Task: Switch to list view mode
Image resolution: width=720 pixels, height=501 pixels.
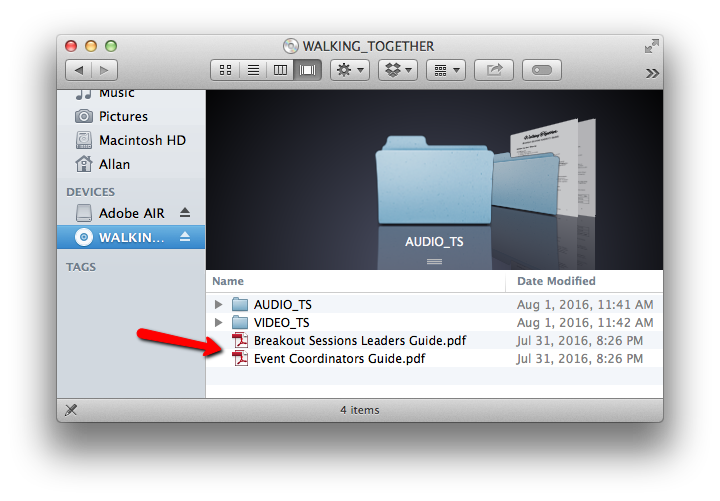Action: click(x=253, y=70)
